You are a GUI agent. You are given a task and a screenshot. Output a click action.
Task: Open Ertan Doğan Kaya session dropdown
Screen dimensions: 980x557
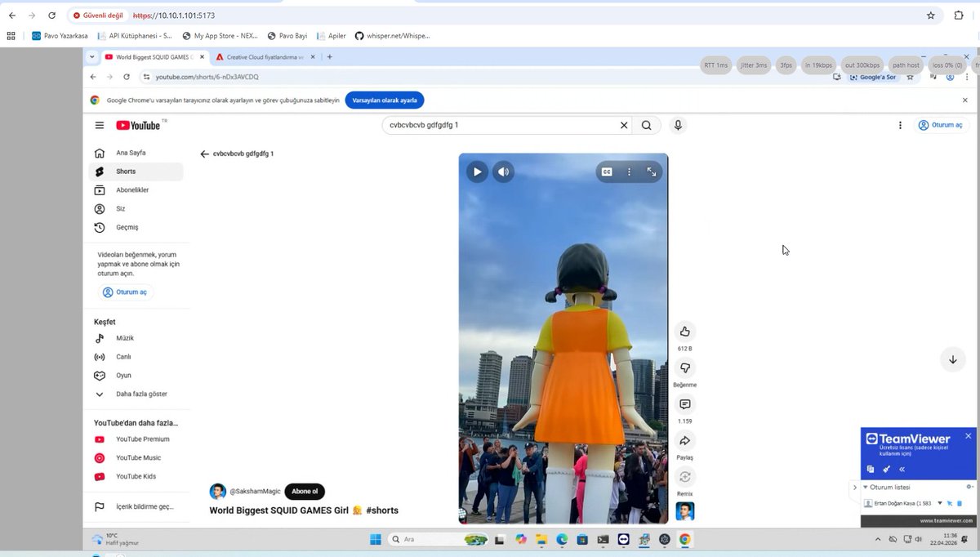pyautogui.click(x=940, y=503)
